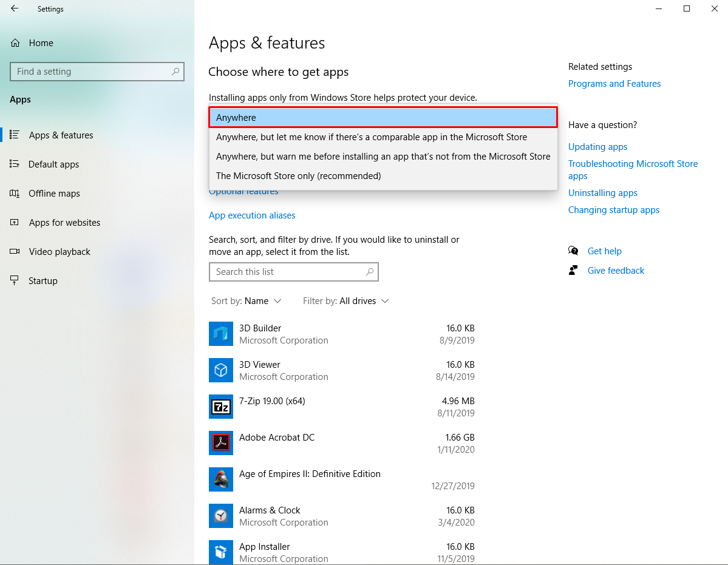Screen dimensions: 728x565
Task: Click the Home house icon
Action: [15, 43]
